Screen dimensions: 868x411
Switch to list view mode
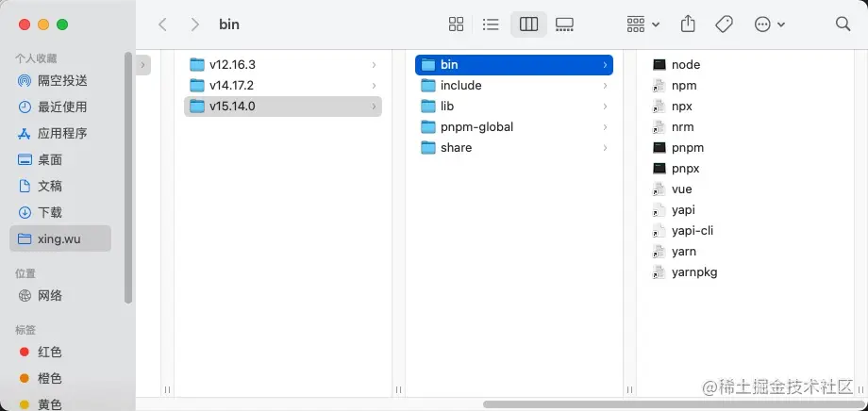[x=491, y=25]
